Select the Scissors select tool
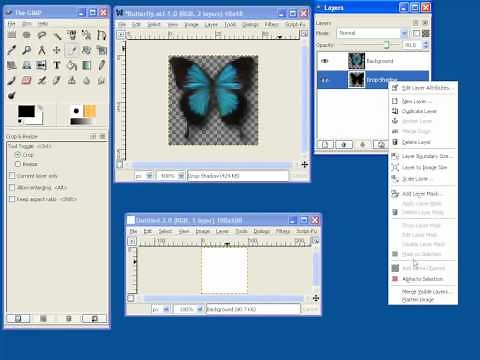The height and width of the screenshot is (360, 480). (x=87, y=35)
